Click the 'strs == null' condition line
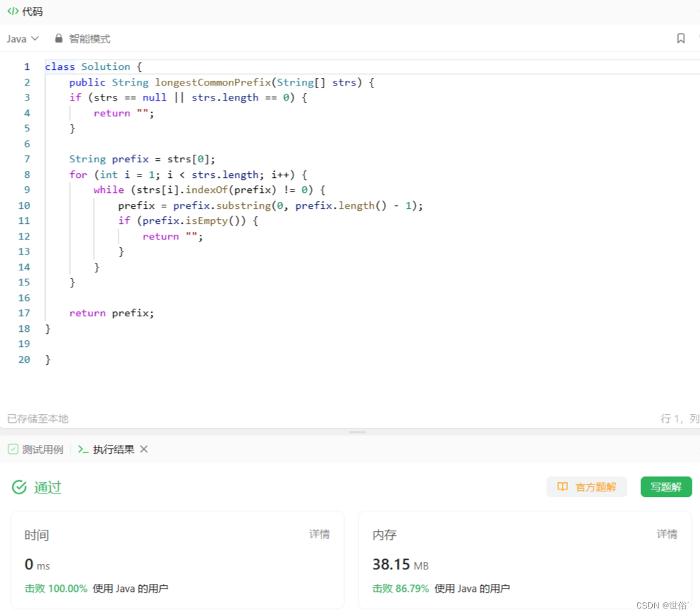This screenshot has height=616, width=700. pyautogui.click(x=188, y=97)
